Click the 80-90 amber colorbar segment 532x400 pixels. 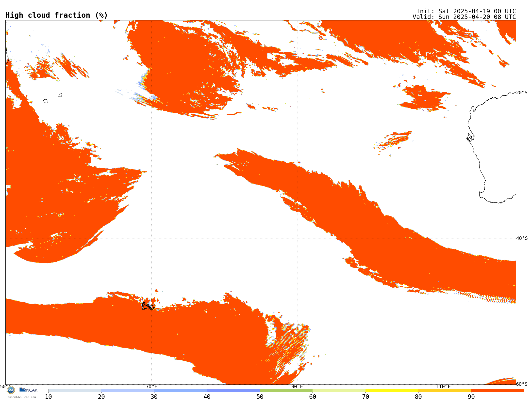click(x=445, y=391)
